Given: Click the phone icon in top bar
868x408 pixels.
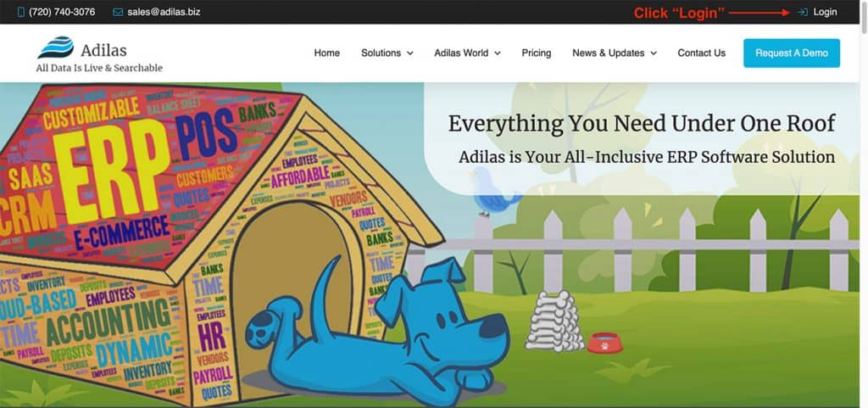Looking at the screenshot, I should [x=21, y=12].
